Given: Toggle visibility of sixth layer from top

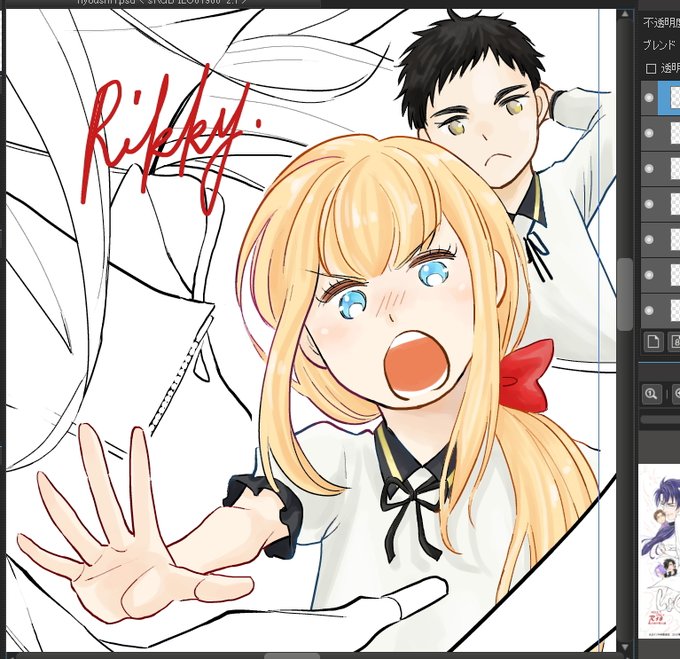Looking at the screenshot, I should click(649, 275).
